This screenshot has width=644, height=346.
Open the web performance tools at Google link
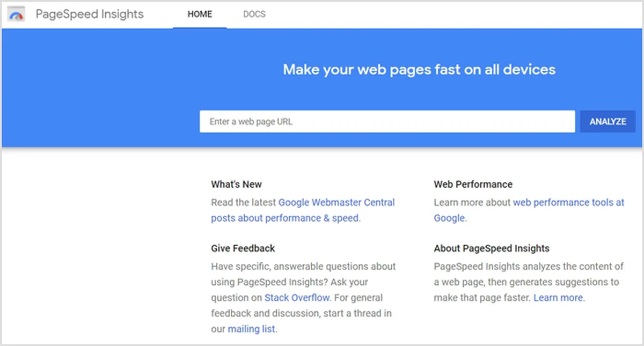pos(529,210)
